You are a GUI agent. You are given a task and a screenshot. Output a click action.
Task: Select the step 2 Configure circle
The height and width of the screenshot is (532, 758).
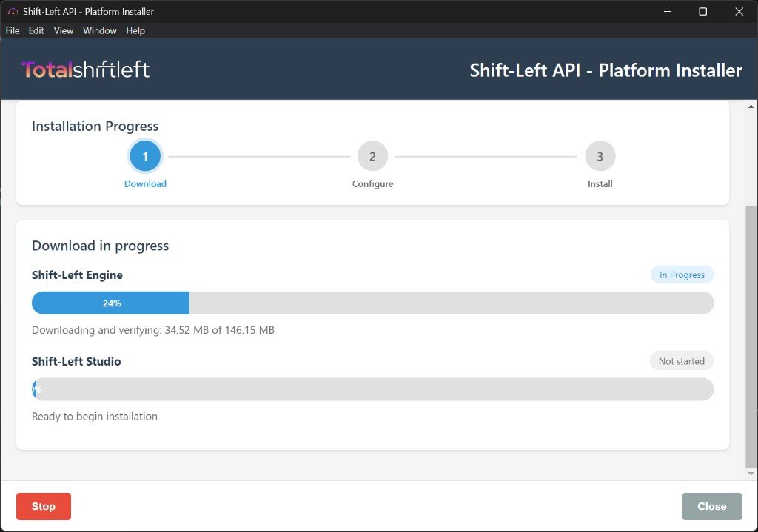coord(372,156)
